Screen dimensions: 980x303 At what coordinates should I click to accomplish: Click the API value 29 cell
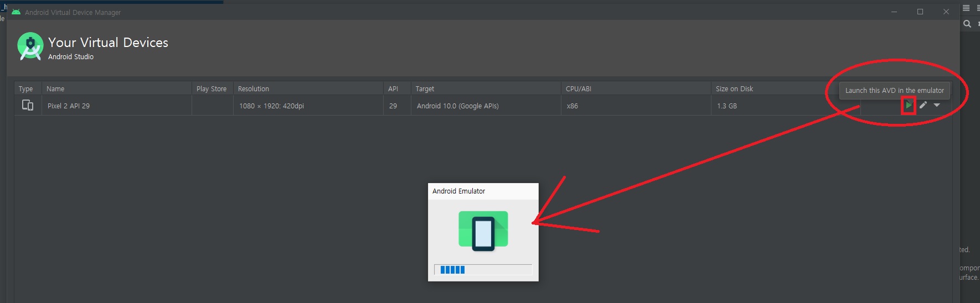pyautogui.click(x=397, y=106)
